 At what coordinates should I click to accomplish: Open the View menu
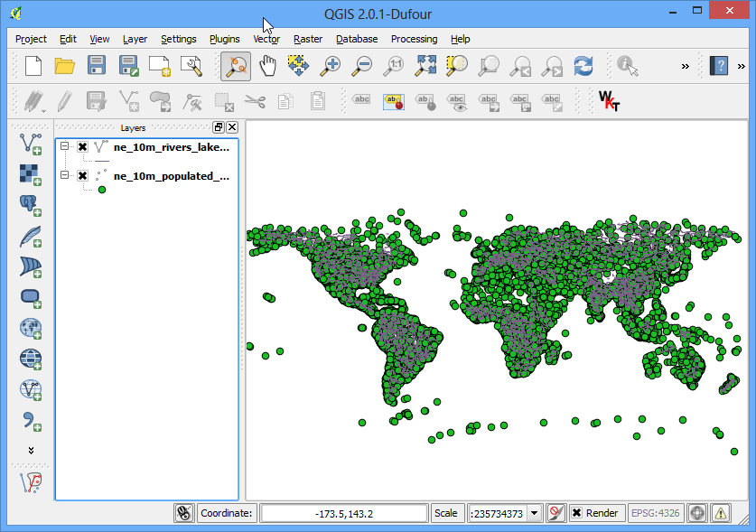[99, 39]
